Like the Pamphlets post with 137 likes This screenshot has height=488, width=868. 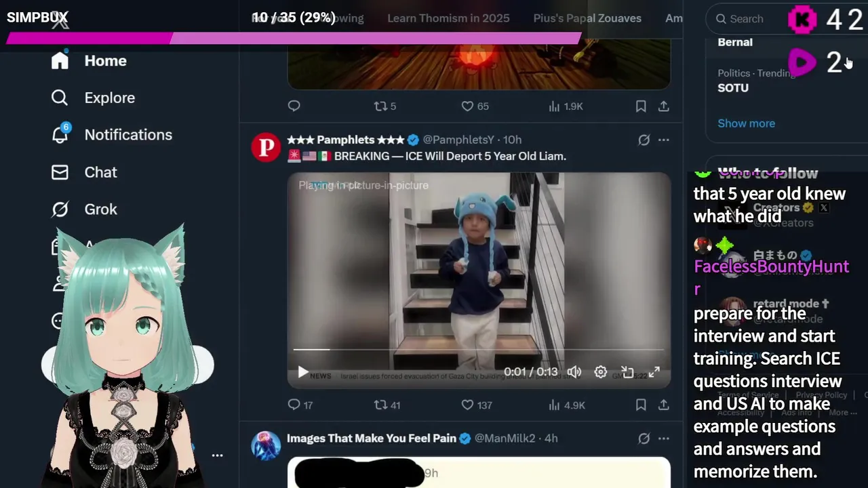pos(467,405)
